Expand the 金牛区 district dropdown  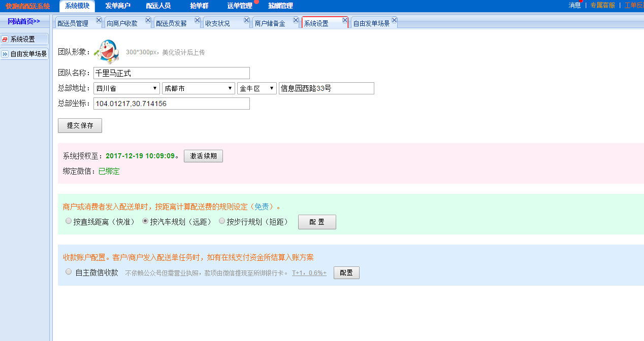[256, 88]
